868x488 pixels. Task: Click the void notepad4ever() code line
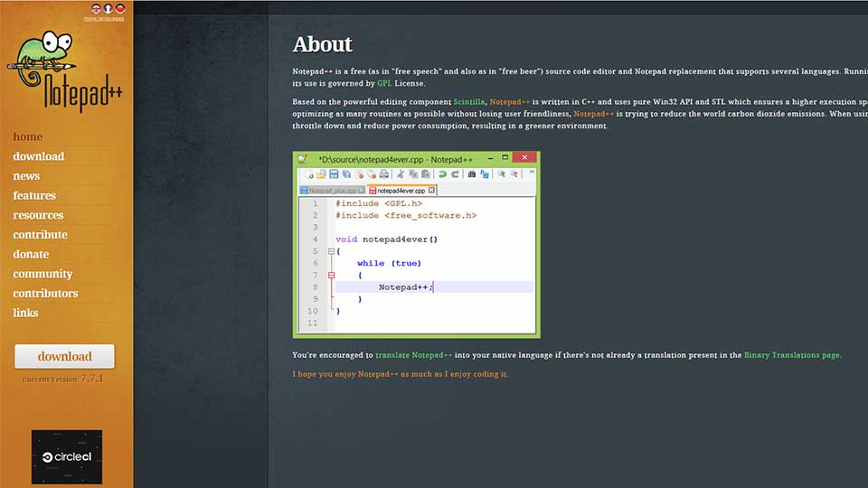tap(386, 239)
